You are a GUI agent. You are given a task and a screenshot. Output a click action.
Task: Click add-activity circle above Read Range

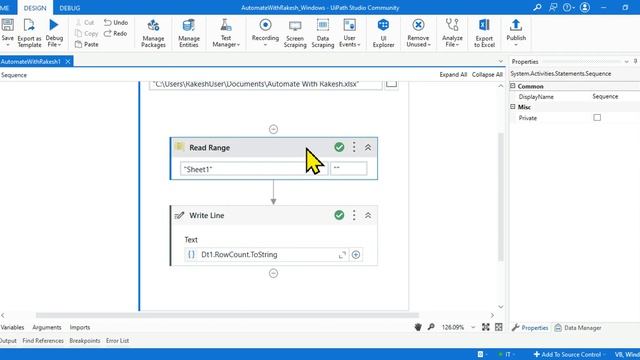pos(273,129)
